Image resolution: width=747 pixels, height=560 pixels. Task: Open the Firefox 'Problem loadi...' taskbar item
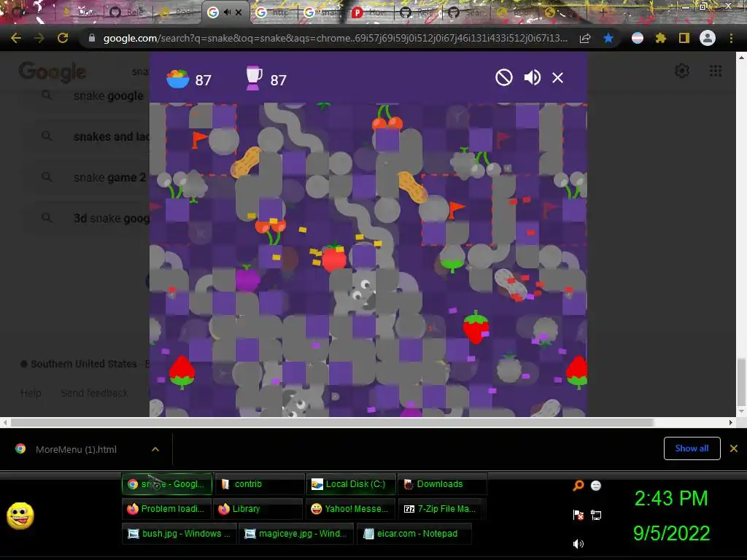pyautogui.click(x=166, y=508)
